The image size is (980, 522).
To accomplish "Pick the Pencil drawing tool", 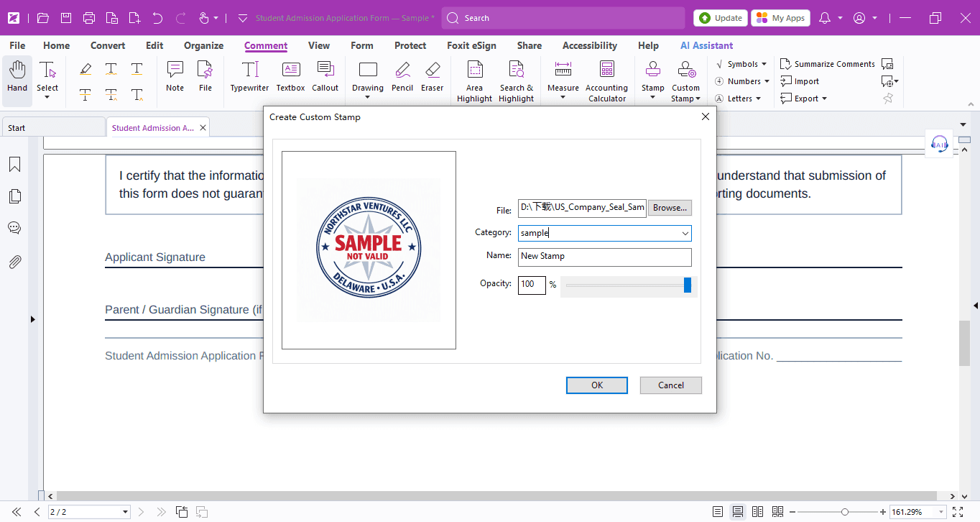I will coord(402,77).
